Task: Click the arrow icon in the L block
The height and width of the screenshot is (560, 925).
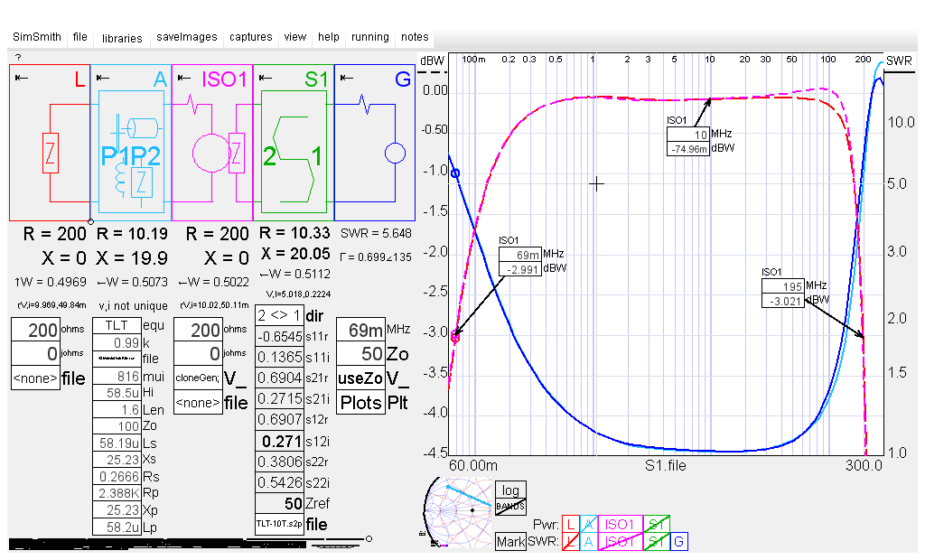Action: (22, 78)
